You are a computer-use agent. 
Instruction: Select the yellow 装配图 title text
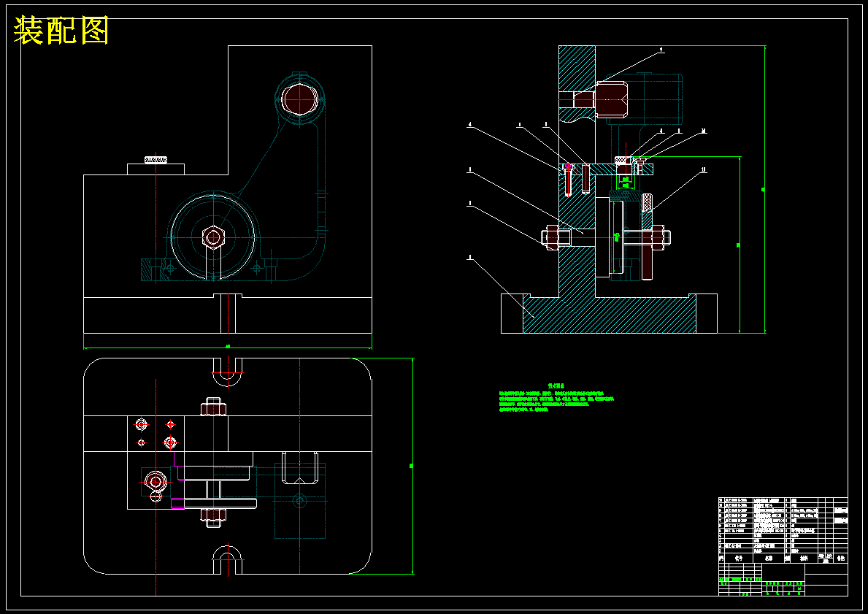pyautogui.click(x=61, y=31)
